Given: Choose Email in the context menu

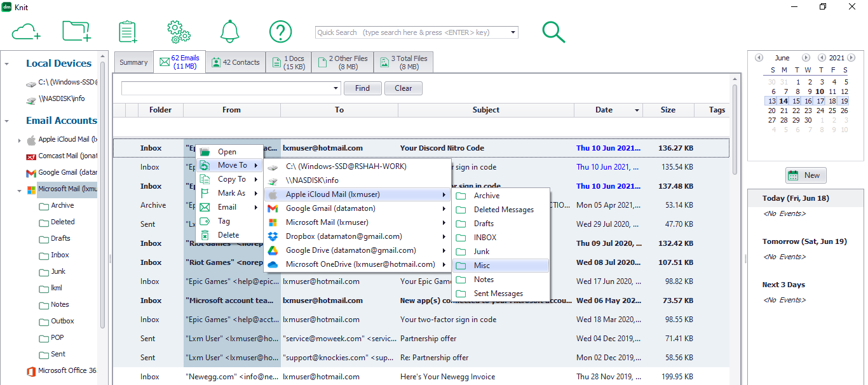Looking at the screenshot, I should pos(229,207).
